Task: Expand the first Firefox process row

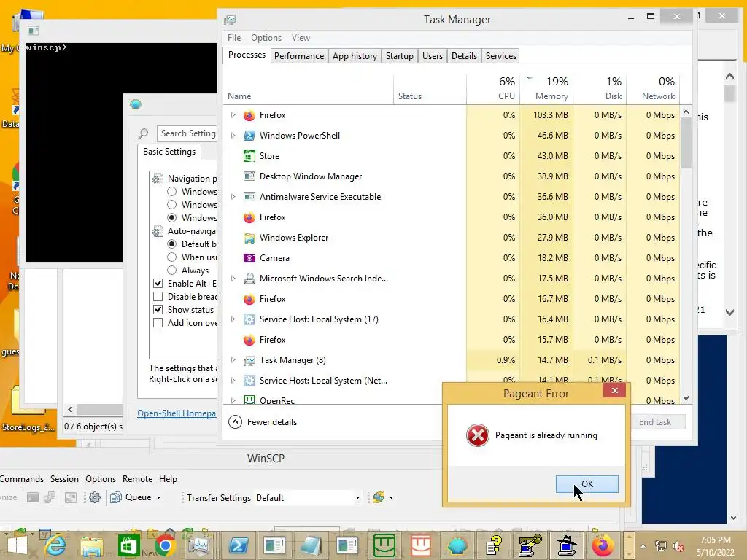Action: (x=233, y=114)
